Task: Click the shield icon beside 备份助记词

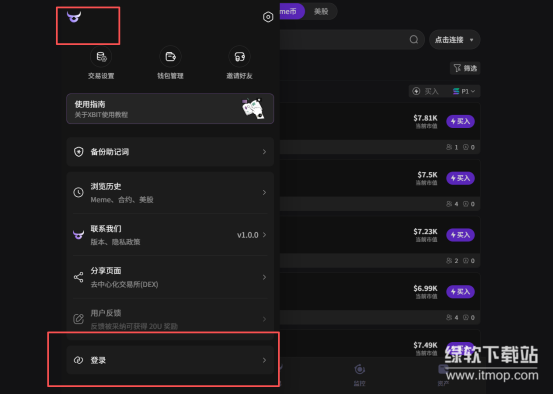Action: point(78,152)
